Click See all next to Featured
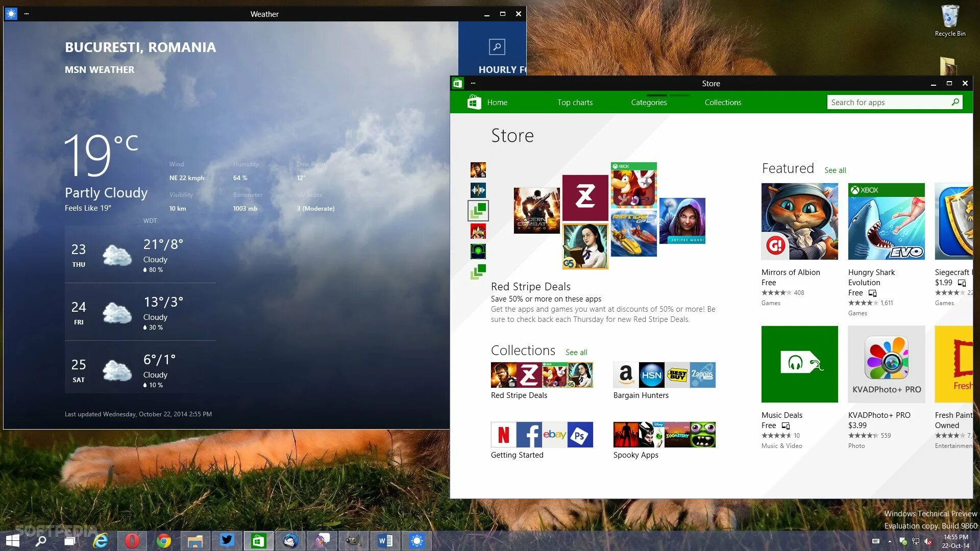The height and width of the screenshot is (551, 980). [835, 170]
